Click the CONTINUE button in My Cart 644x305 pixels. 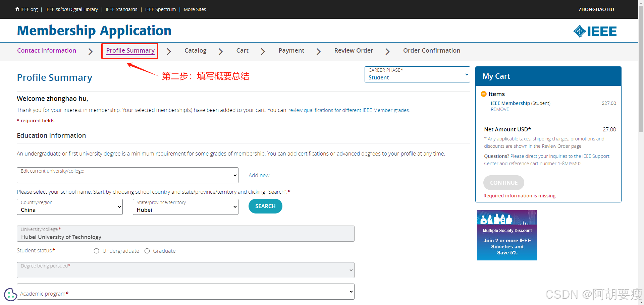tap(503, 183)
